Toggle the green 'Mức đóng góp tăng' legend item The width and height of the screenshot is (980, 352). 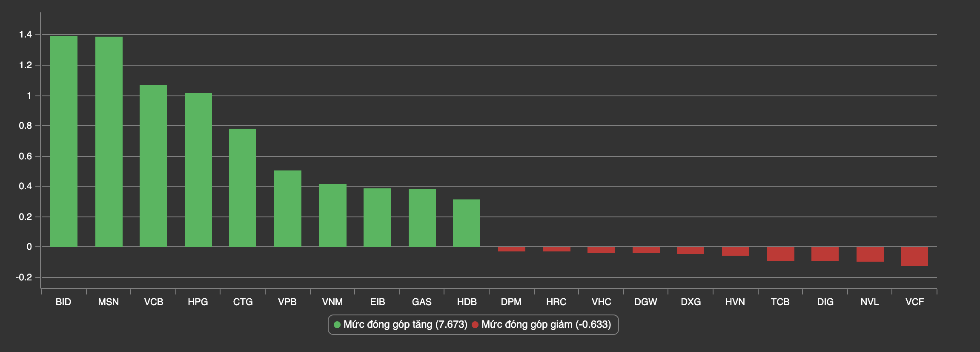tap(401, 325)
